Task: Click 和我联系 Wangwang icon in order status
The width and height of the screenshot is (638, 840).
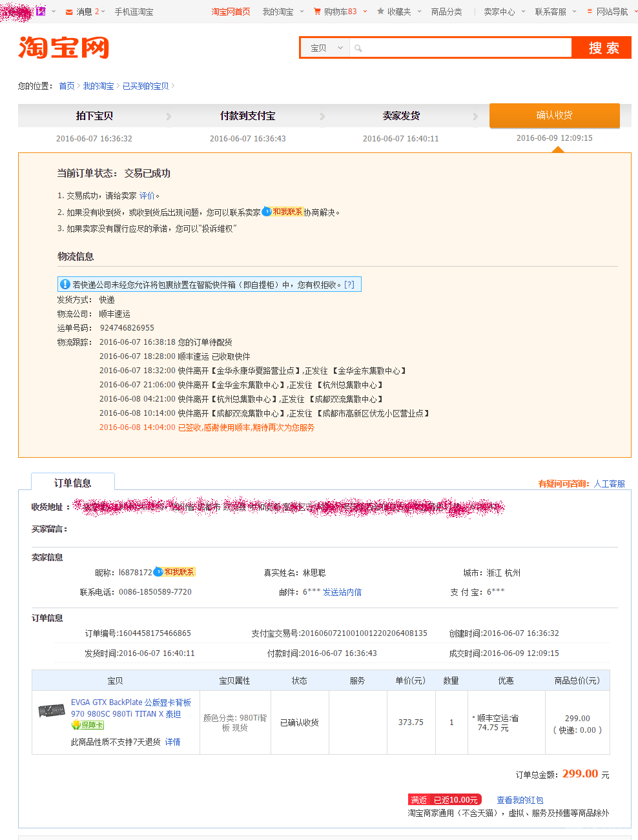Action: click(283, 212)
